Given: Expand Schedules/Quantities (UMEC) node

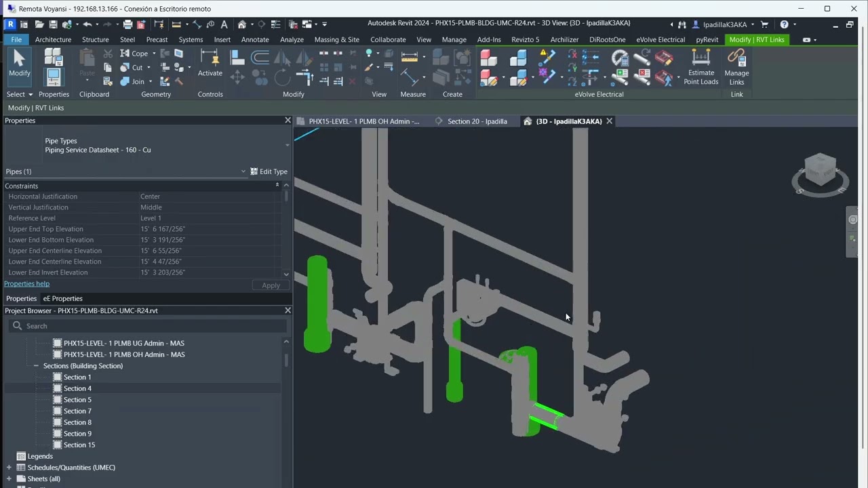Looking at the screenshot, I should click(x=9, y=468).
